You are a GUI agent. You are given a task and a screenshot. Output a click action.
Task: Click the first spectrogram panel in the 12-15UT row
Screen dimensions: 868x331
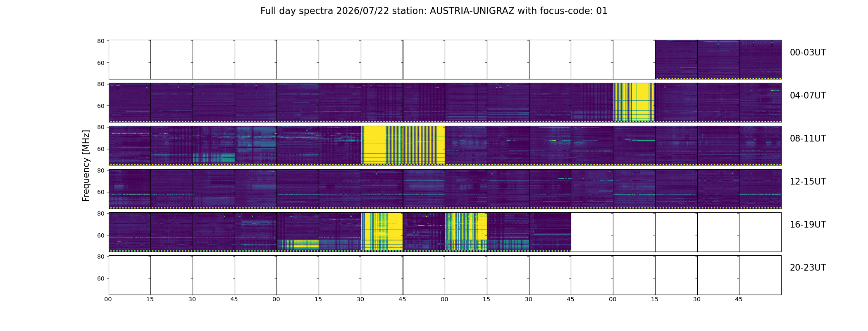click(130, 189)
